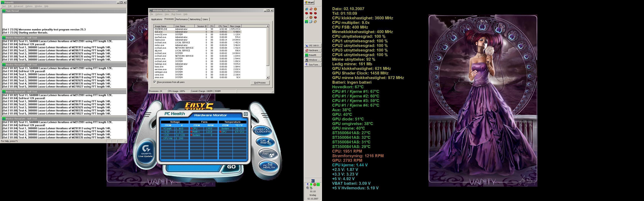Open the Help menu in Task Manager

click(x=186, y=14)
